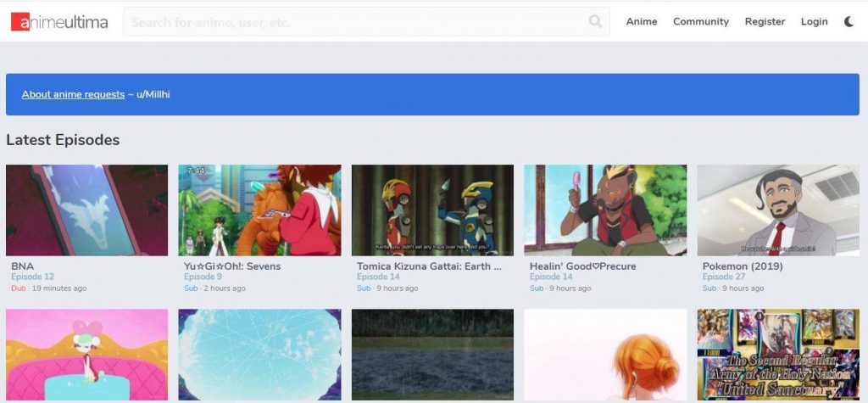Click the Yu☆Gi☆Oh!: Sevens title
The width and height of the screenshot is (868, 403).
point(232,266)
